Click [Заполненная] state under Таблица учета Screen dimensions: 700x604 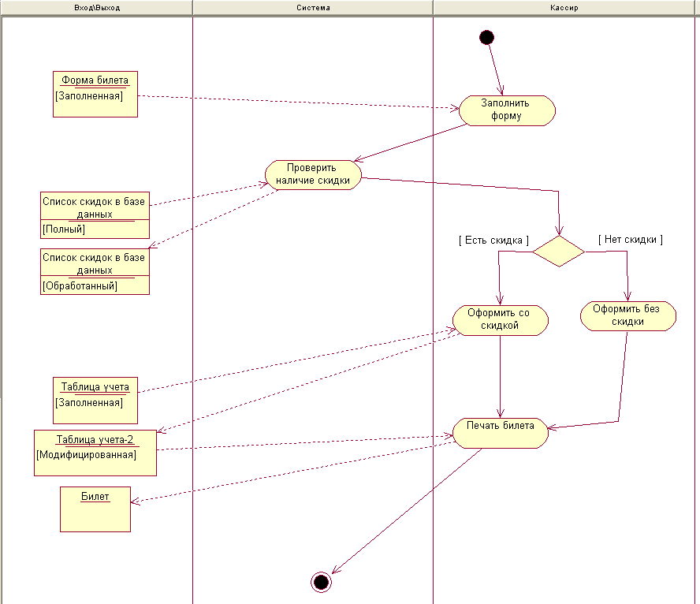pyautogui.click(x=89, y=403)
